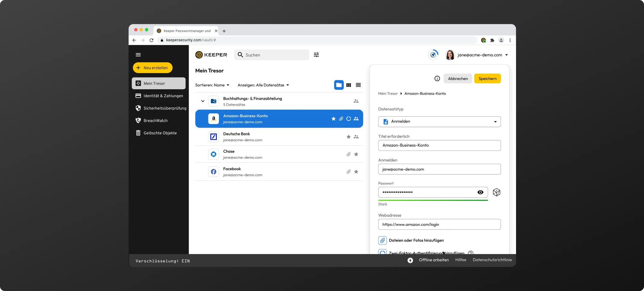Open search filter options icon

click(x=316, y=55)
